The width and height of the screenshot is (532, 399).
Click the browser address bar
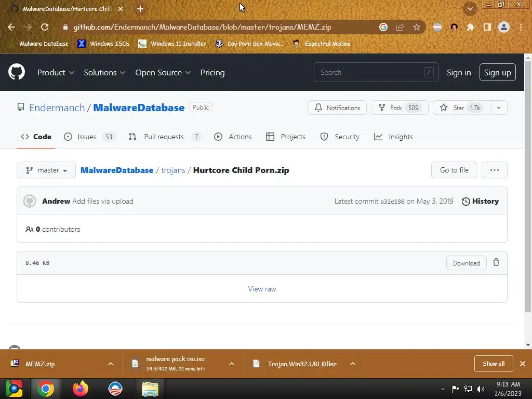tap(202, 27)
